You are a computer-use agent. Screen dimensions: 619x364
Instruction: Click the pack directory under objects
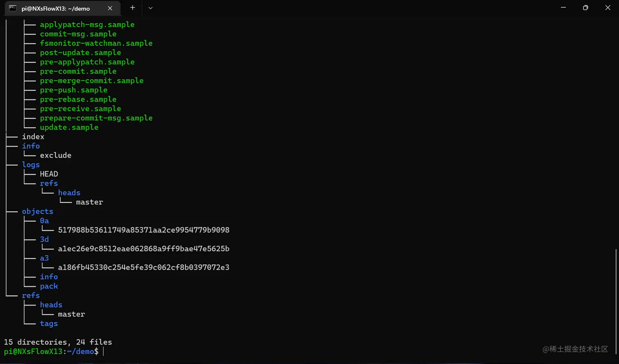click(49, 286)
